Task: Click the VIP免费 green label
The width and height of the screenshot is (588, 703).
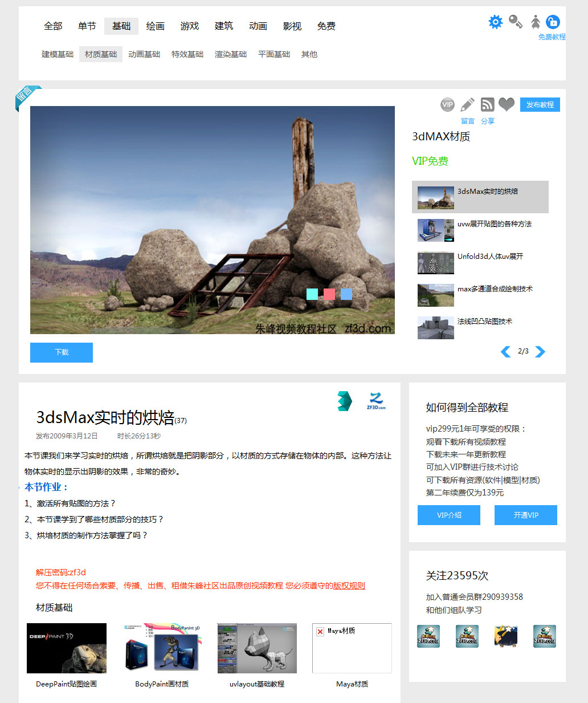Action: pyautogui.click(x=430, y=161)
